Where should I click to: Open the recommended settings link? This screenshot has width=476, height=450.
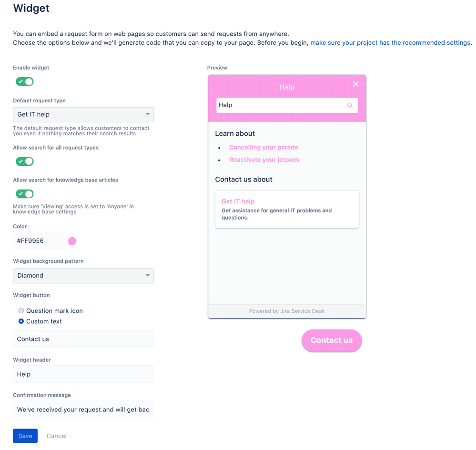click(x=390, y=42)
